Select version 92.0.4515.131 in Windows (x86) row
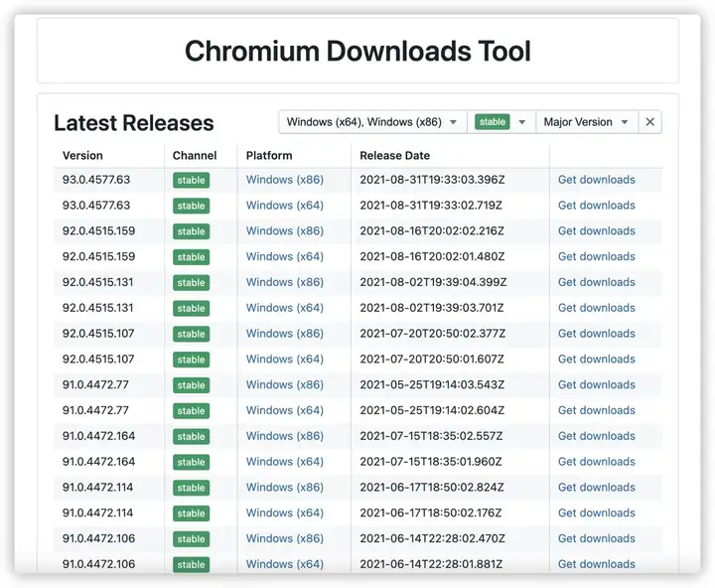715x588 pixels. pyautogui.click(x=98, y=282)
